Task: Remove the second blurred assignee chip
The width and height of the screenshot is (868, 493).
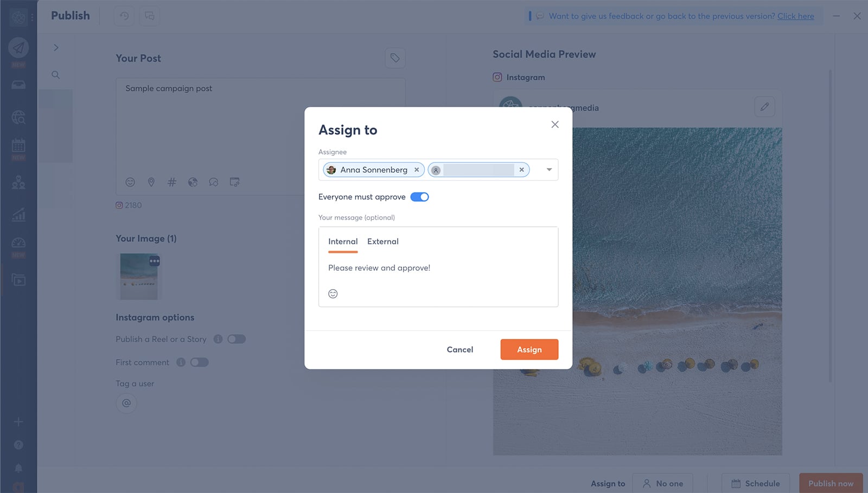Action: [x=521, y=170]
